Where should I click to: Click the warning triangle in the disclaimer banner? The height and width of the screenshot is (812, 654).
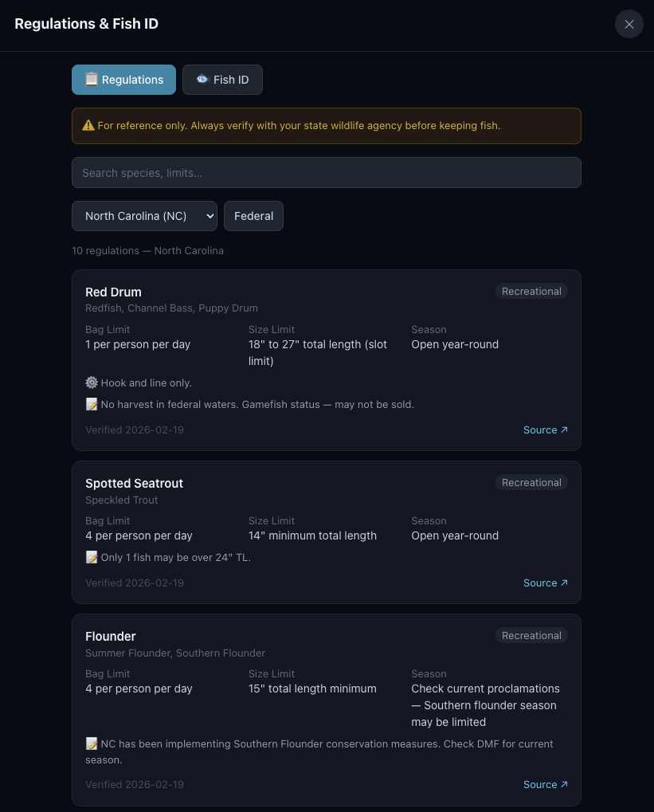[89, 125]
